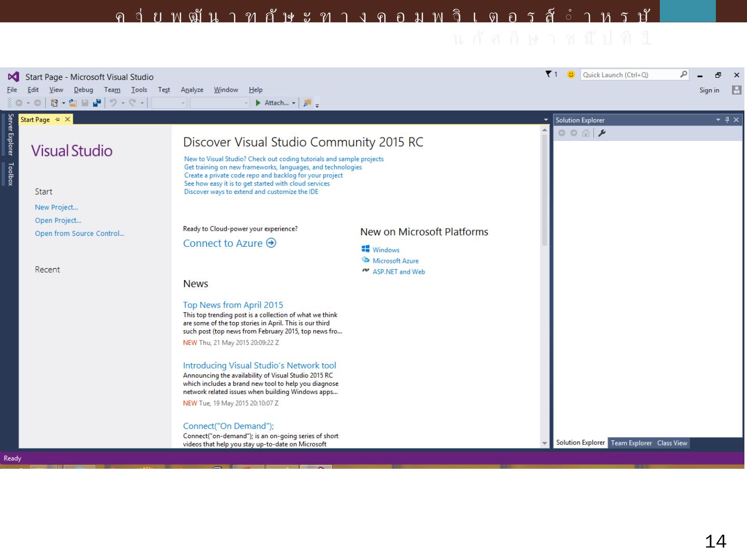Click the Open File folder icon
The height and width of the screenshot is (560, 747).
(73, 103)
